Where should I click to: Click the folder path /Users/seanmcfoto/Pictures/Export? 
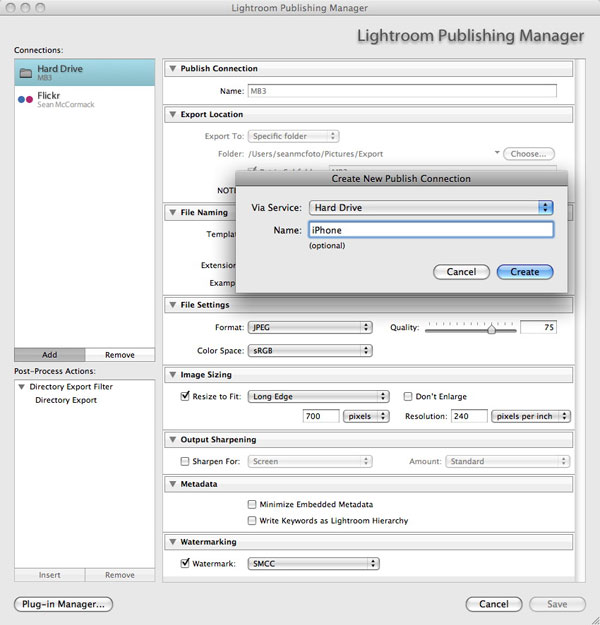(315, 154)
